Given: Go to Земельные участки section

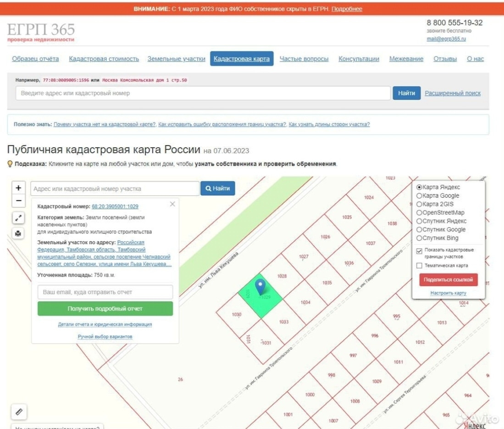Looking at the screenshot, I should click(176, 59).
